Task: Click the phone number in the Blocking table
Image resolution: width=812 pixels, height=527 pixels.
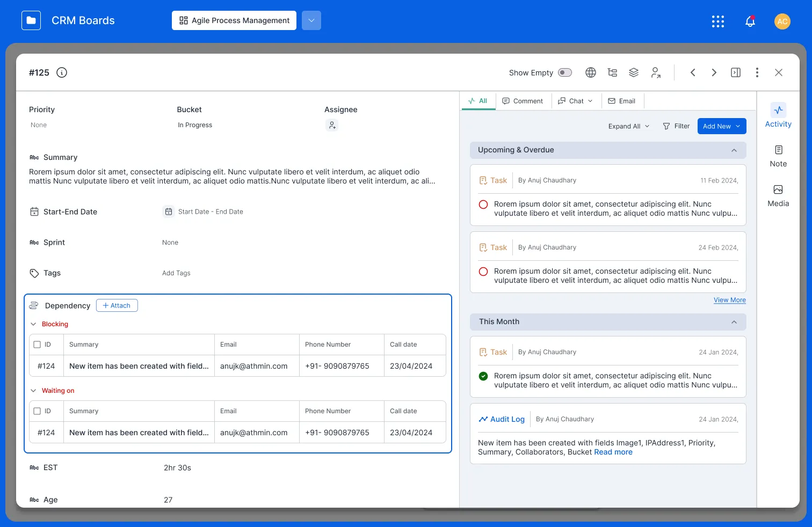Action: pos(337,366)
